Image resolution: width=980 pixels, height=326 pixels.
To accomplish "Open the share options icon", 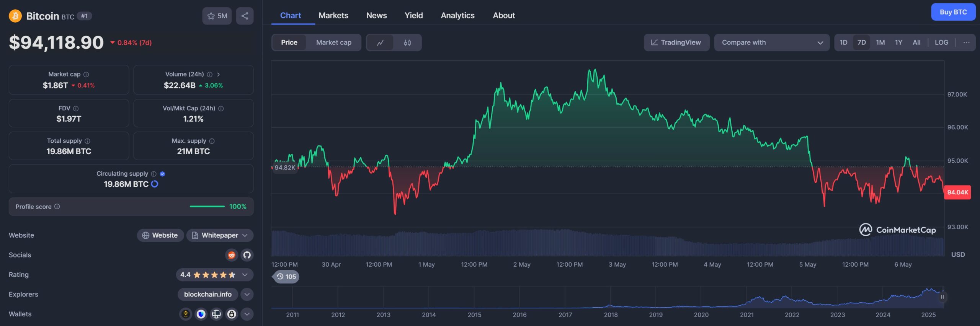I will click(x=245, y=16).
